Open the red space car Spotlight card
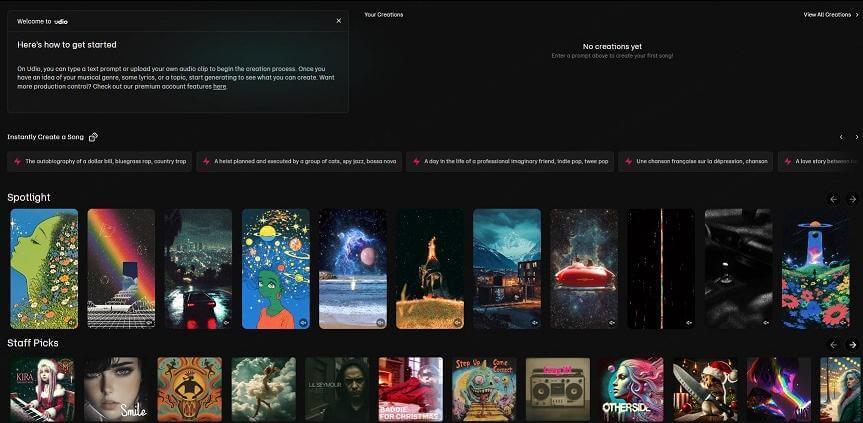 tap(584, 268)
